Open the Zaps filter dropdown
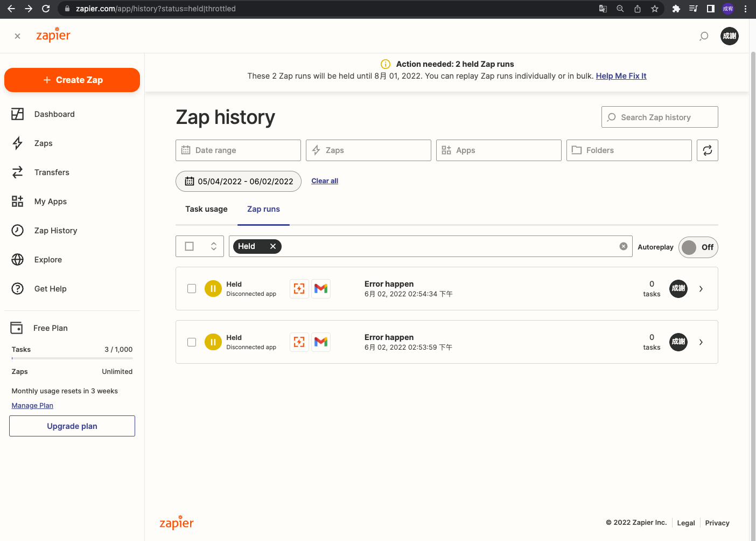Viewport: 756px width, 541px height. 368,150
